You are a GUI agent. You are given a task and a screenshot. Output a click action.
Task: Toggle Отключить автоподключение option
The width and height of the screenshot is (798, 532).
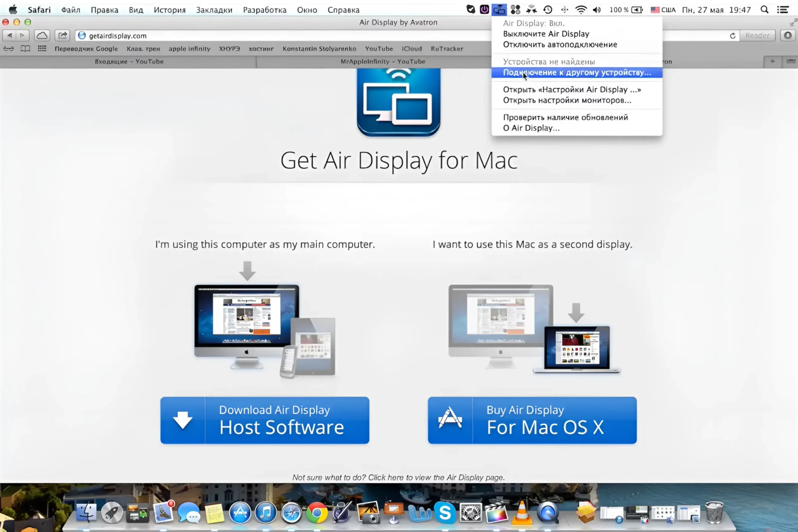560,45
